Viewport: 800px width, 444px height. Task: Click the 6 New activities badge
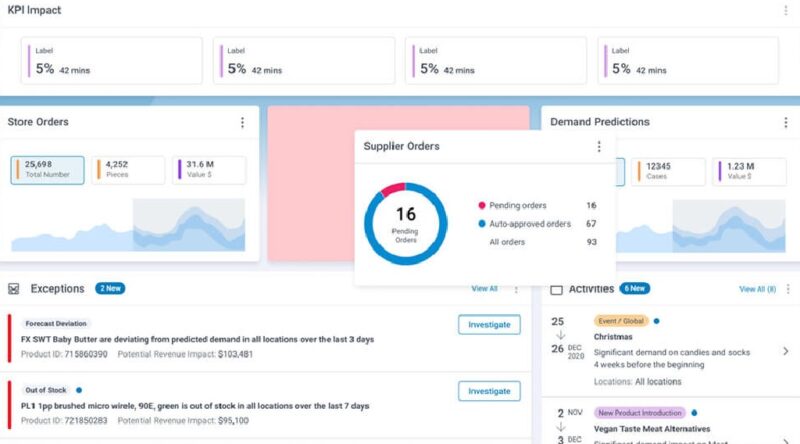click(633, 288)
